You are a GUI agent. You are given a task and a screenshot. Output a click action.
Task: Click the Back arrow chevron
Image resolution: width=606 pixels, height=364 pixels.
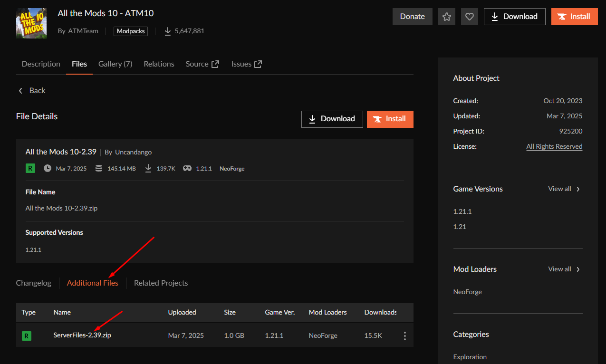pos(20,91)
